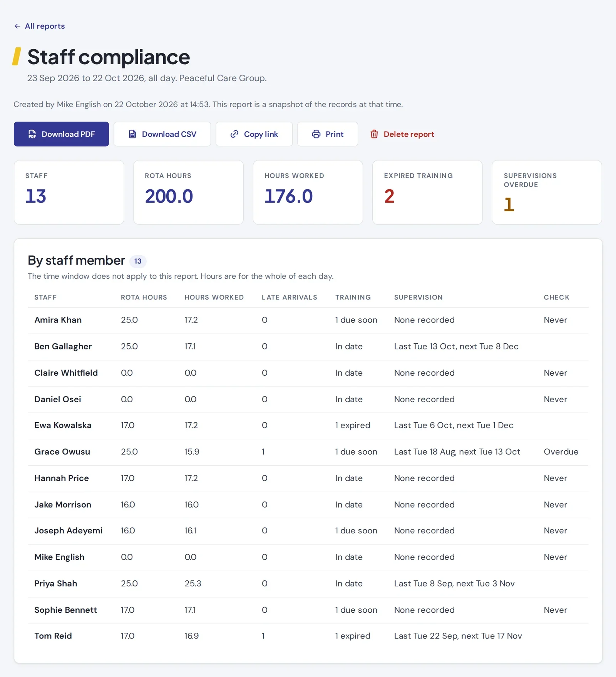Click the Supervisions Overdue card showing 1
This screenshot has height=677, width=616.
coord(547,192)
